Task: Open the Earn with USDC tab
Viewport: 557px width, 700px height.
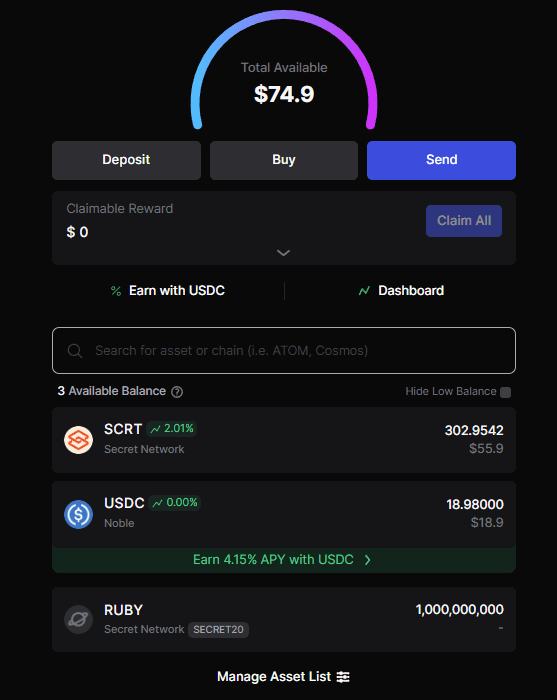Action: pyautogui.click(x=168, y=291)
